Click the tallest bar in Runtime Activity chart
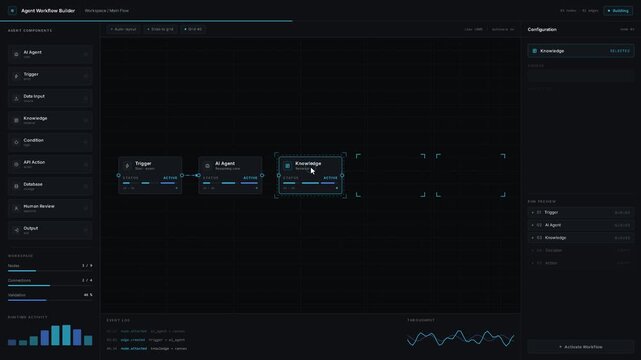 pyautogui.click(x=66, y=335)
